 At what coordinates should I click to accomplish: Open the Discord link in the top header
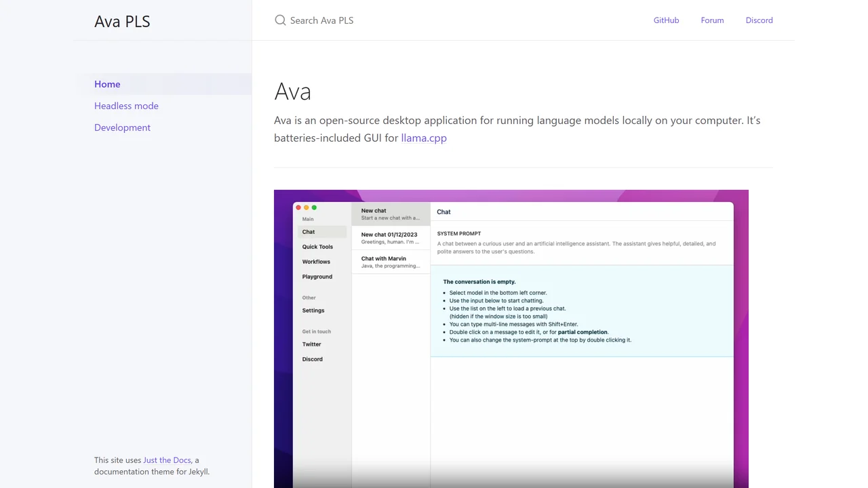coord(759,20)
